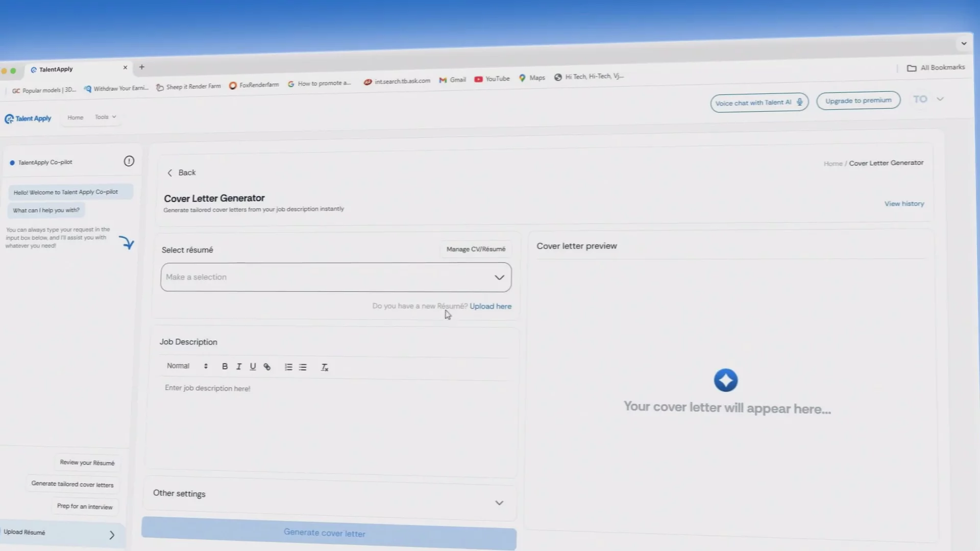
Task: Click the Co-pilot info circle icon
Action: [x=129, y=161]
